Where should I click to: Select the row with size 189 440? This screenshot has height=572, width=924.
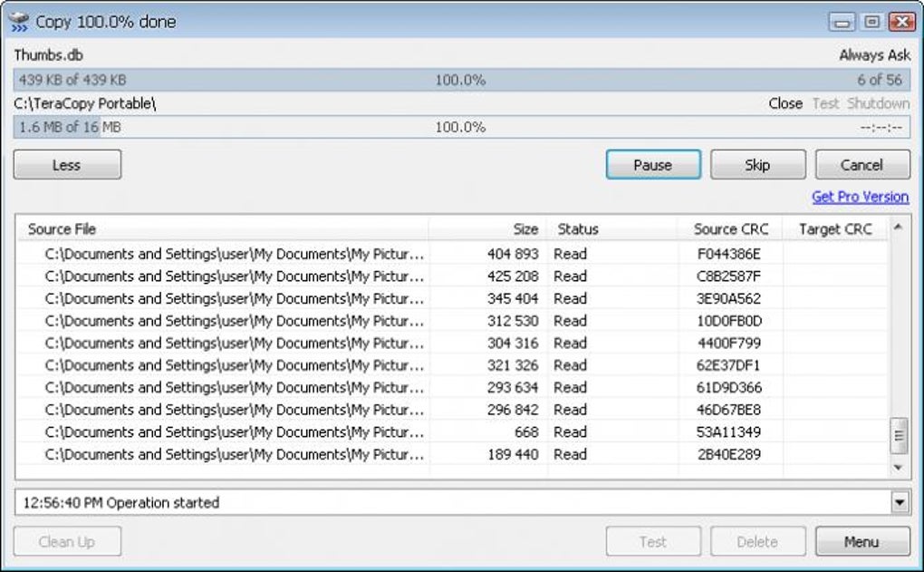453,455
